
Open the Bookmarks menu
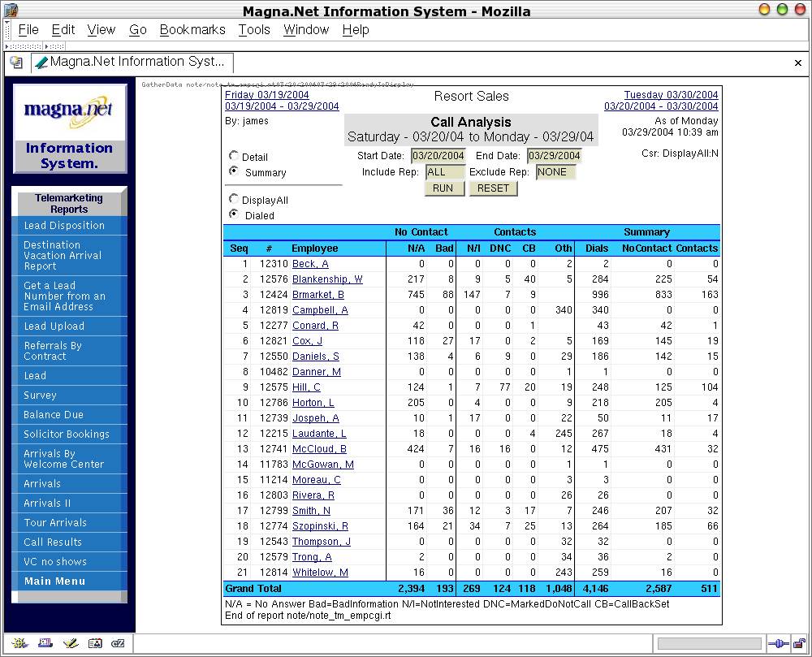[x=192, y=29]
